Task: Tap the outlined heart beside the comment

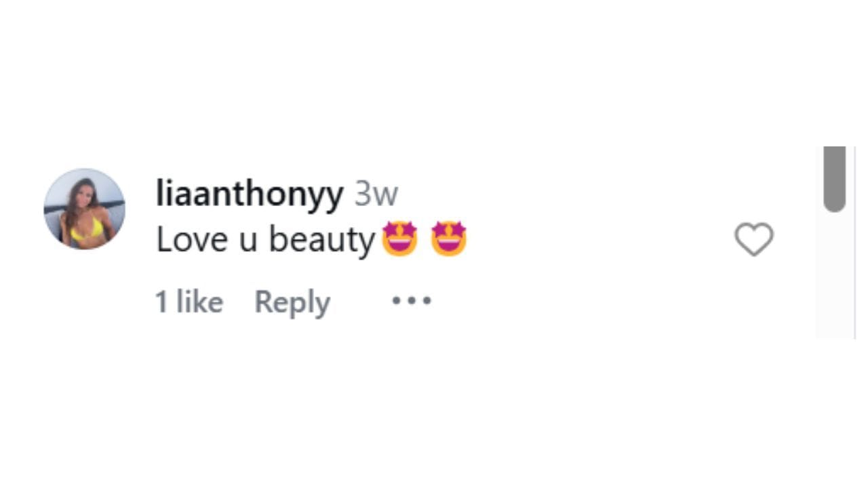Action: click(x=753, y=240)
